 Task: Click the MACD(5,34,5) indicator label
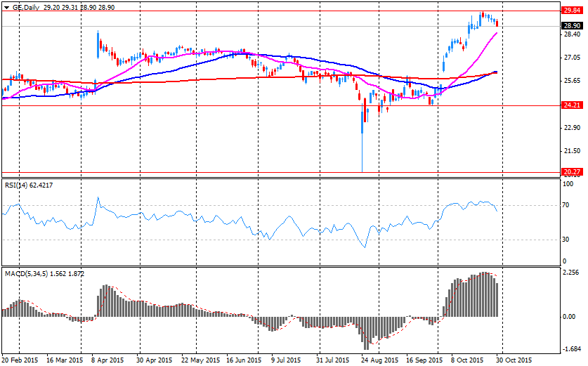click(x=45, y=274)
